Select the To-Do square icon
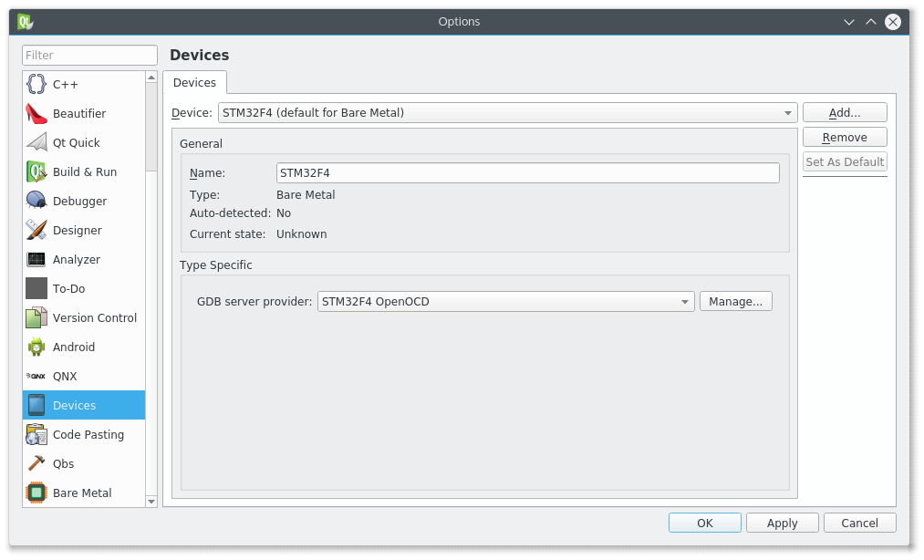 tap(36, 288)
